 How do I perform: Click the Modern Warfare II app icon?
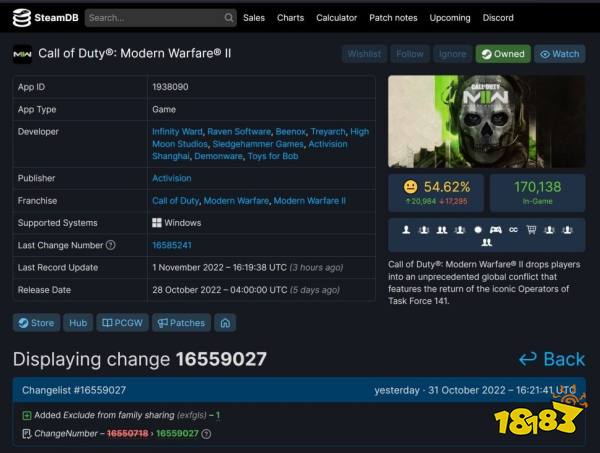pos(22,54)
